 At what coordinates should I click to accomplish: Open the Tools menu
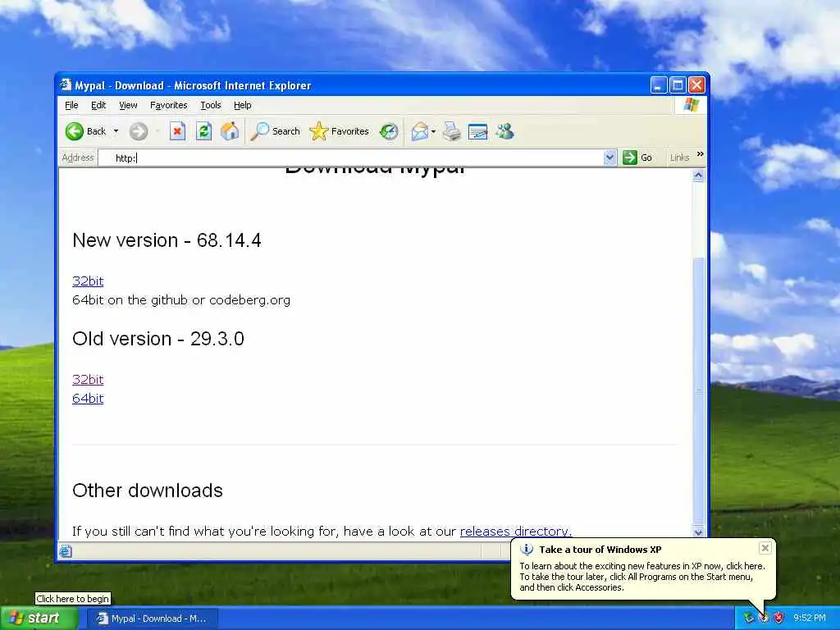coord(211,105)
